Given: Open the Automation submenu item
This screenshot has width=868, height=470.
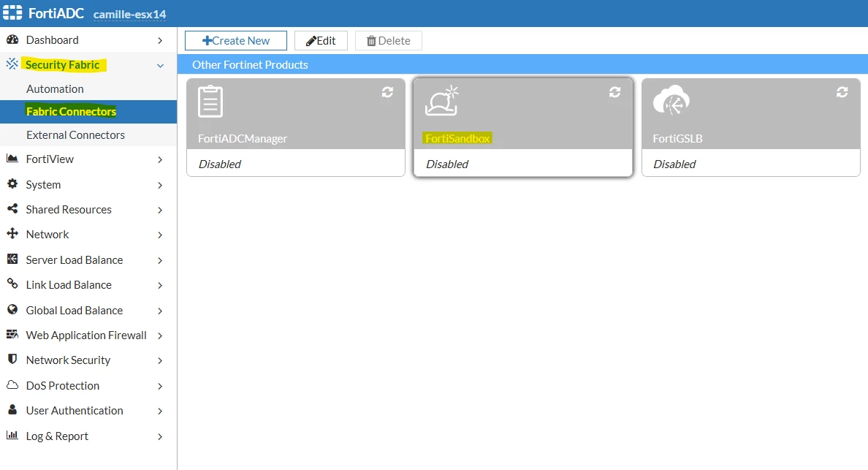Looking at the screenshot, I should tap(55, 88).
